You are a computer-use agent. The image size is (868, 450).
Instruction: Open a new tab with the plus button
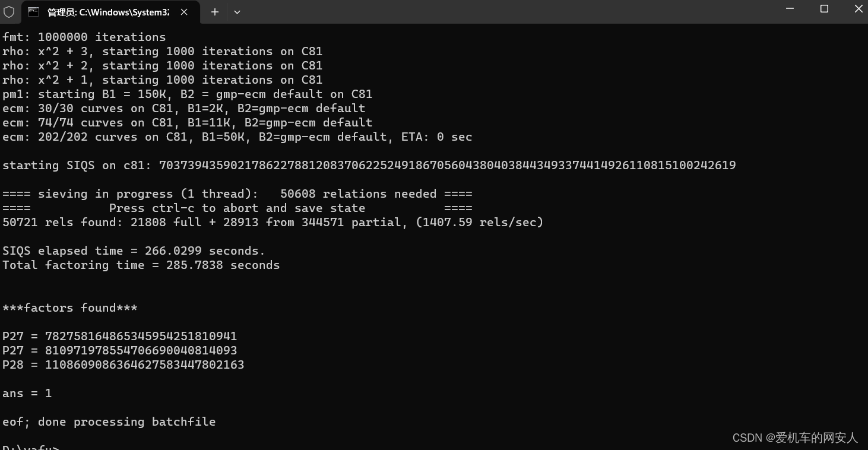pos(214,12)
